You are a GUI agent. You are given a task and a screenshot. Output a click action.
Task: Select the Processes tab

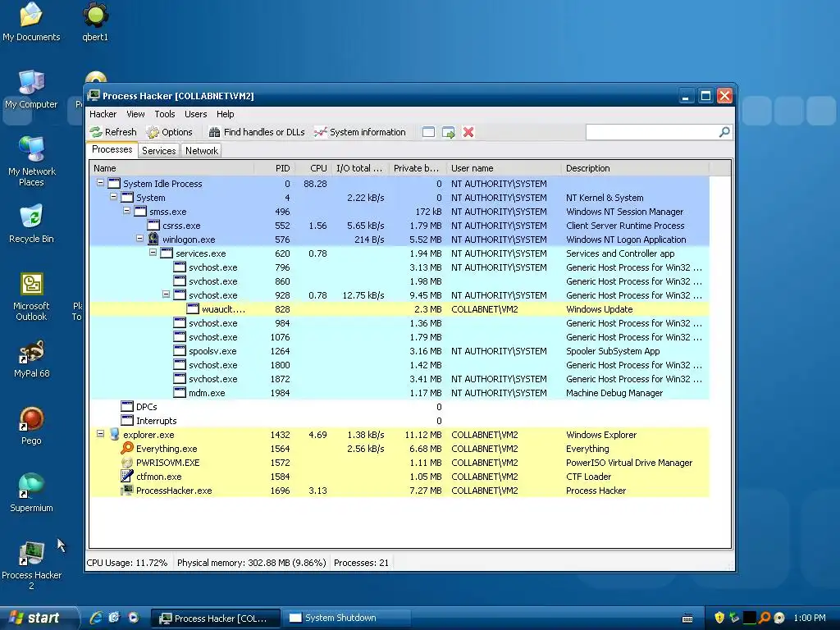pyautogui.click(x=112, y=149)
